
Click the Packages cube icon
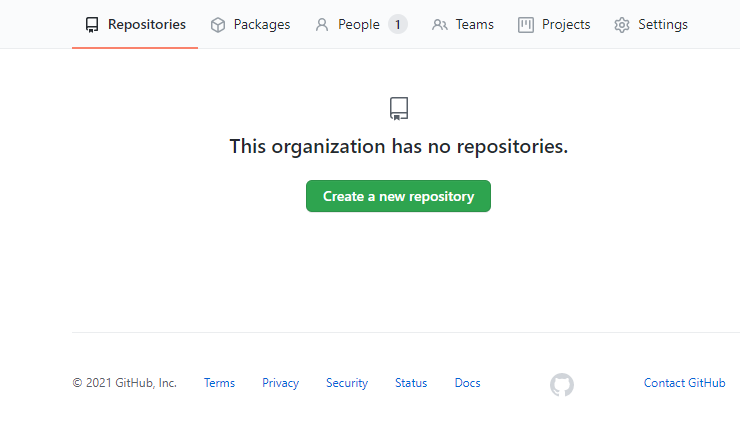tap(218, 25)
